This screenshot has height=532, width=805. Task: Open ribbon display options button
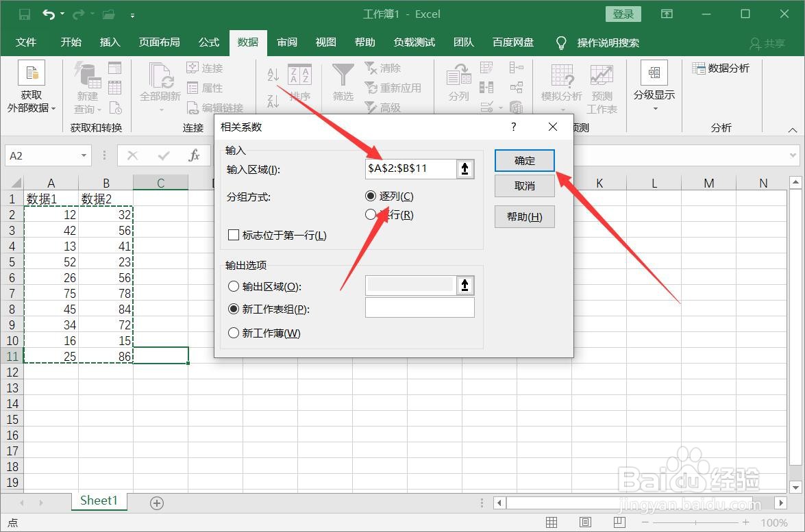(x=667, y=14)
